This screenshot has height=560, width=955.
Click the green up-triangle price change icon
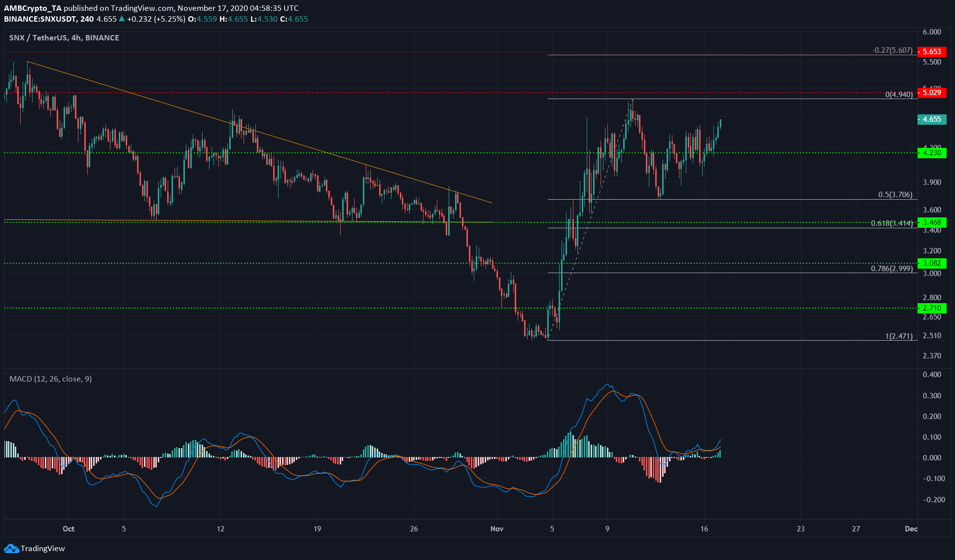click(122, 19)
